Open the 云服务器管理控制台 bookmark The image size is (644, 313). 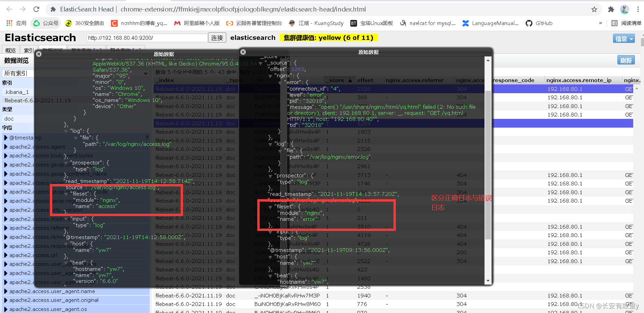254,23
